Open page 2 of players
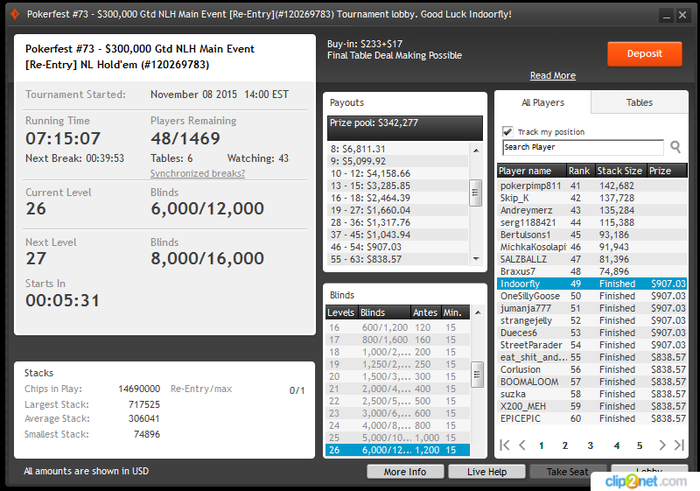 pos(565,445)
